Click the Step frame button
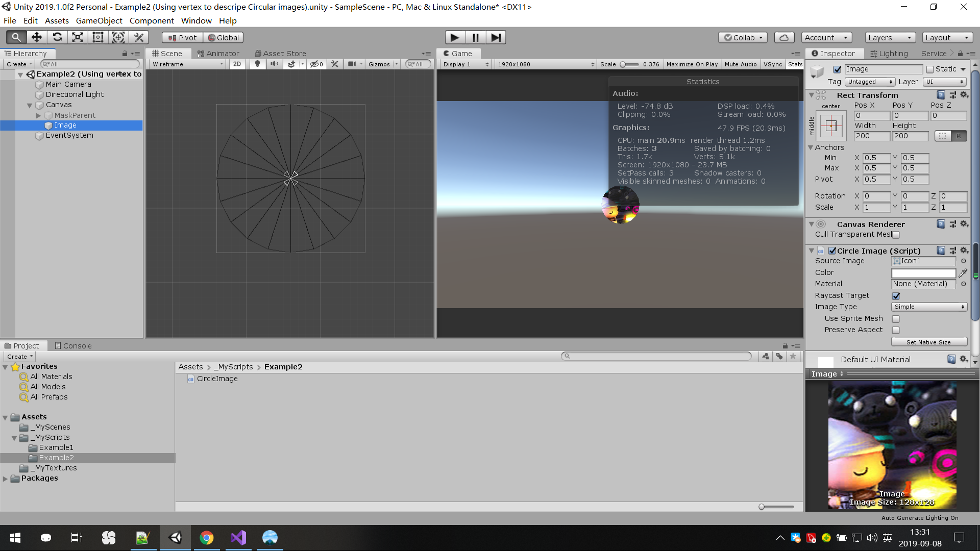This screenshot has height=551, width=980. [495, 37]
